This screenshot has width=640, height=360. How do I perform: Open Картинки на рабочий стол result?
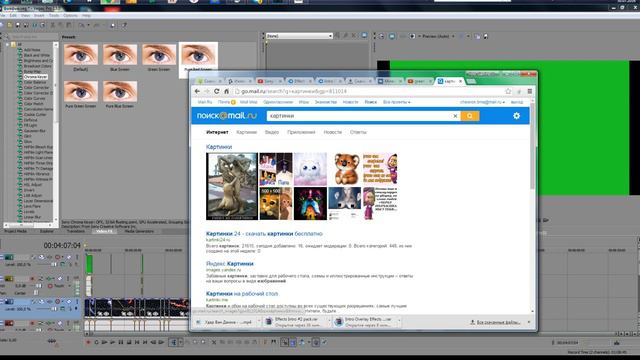(242, 293)
